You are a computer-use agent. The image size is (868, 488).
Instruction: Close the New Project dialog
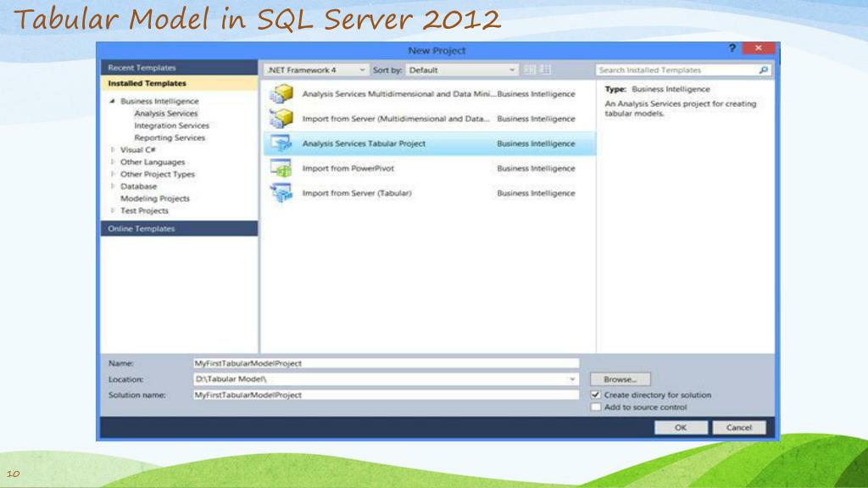pos(759,48)
